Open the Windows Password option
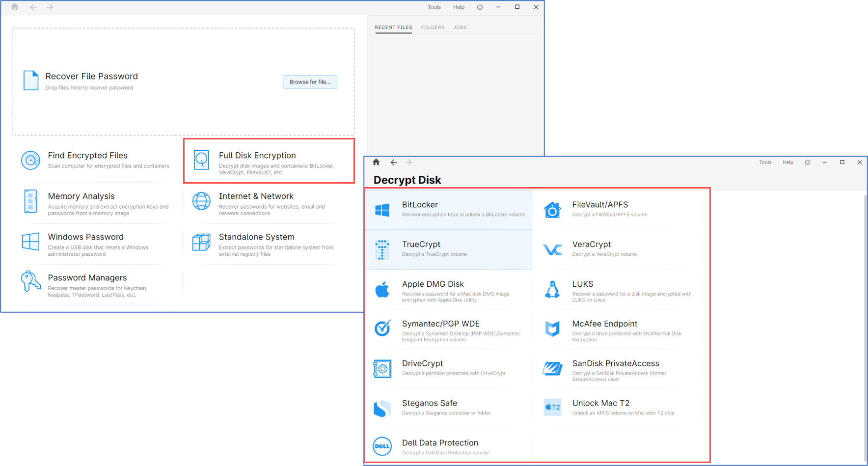 (x=96, y=244)
